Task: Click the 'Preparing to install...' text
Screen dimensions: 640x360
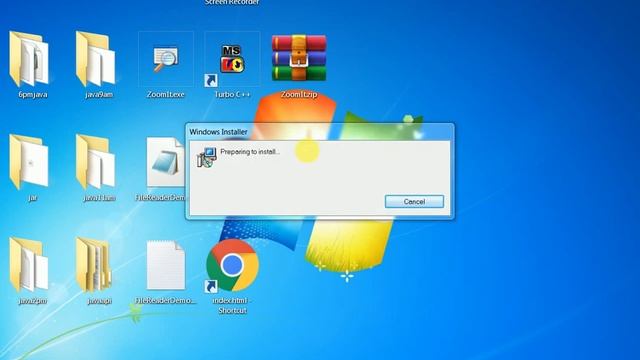Action: (250, 152)
